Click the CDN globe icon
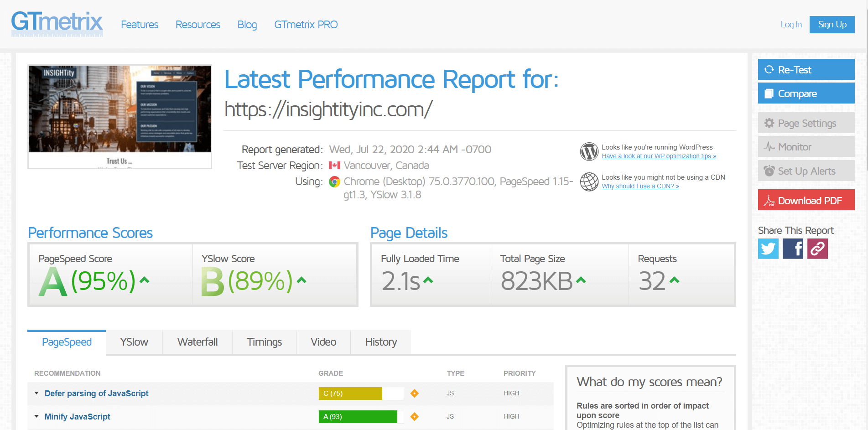Image resolution: width=868 pixels, height=430 pixels. point(589,181)
